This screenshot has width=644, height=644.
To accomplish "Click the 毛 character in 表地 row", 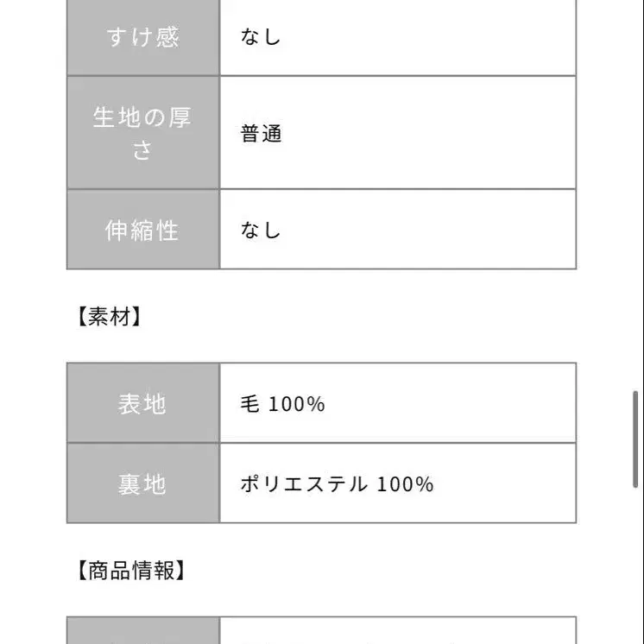I will click(249, 403).
